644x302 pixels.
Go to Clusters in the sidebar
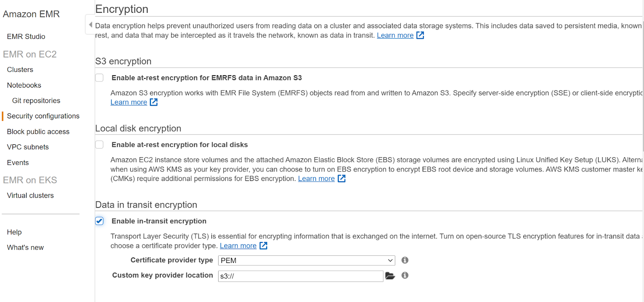coord(20,70)
